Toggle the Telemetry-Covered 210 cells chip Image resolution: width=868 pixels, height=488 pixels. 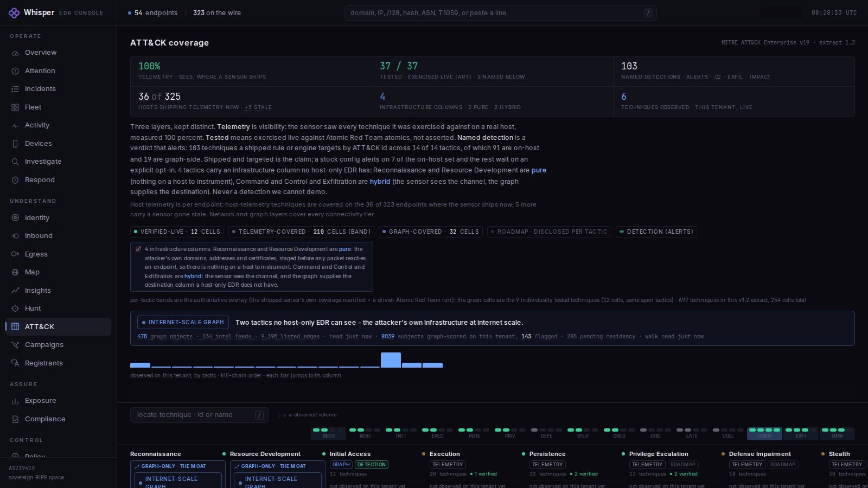(302, 232)
